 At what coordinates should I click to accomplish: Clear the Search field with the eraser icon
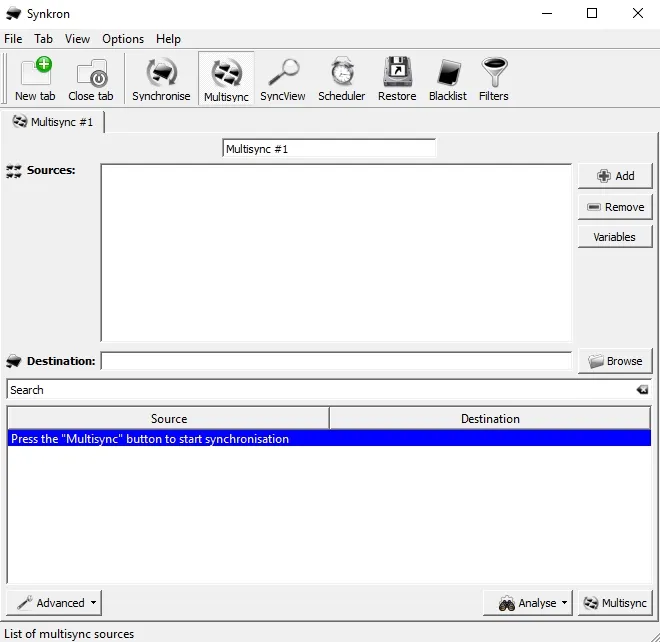coord(642,389)
